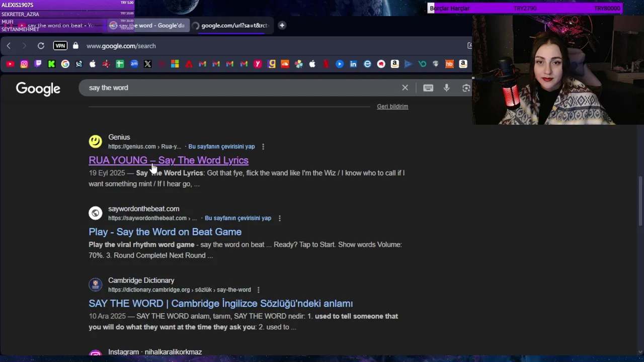Click the padlock site info icon
The height and width of the screenshot is (362, 644).
[75, 46]
